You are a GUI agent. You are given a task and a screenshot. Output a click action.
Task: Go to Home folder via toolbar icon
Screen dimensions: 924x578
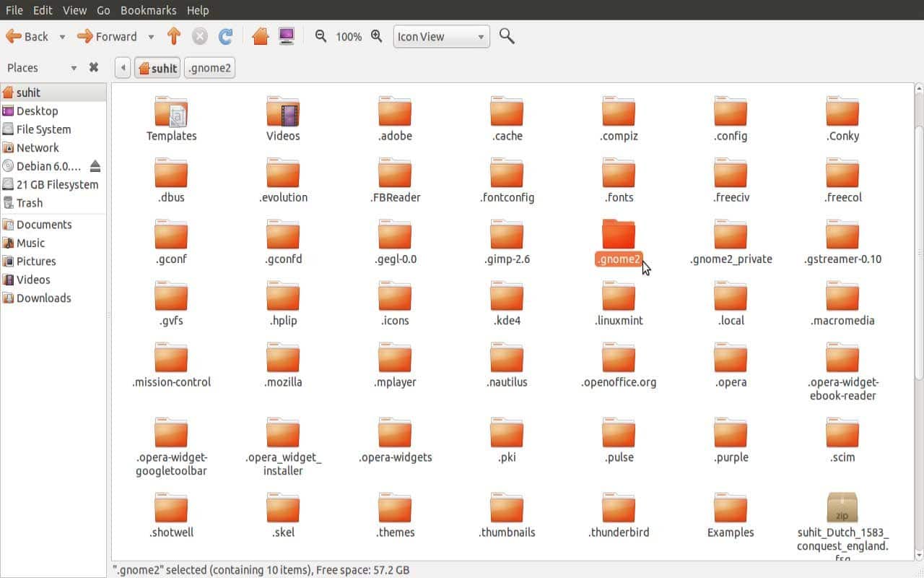point(261,36)
